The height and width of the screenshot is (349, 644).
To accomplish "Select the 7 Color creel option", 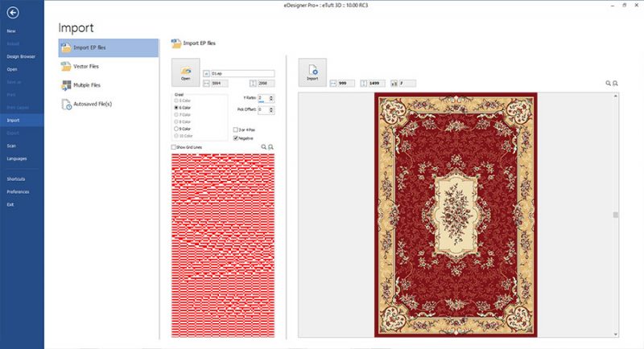I will pos(183,115).
